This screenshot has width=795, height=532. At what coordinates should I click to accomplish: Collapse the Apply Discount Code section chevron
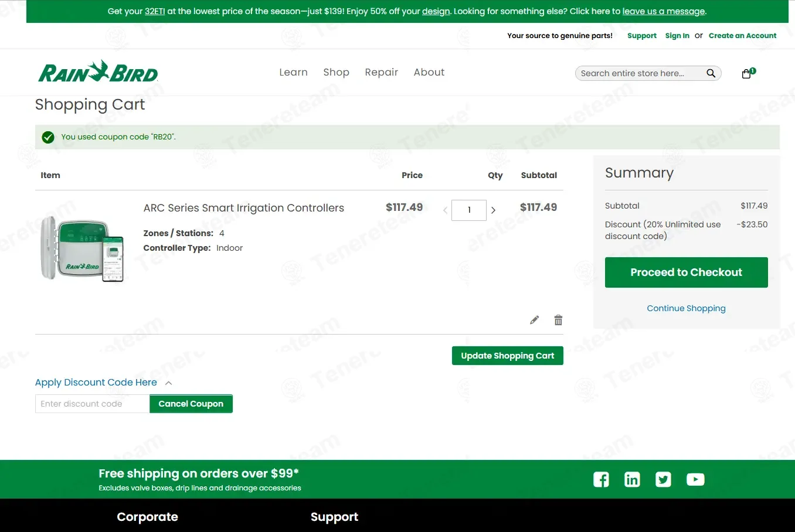point(169,383)
